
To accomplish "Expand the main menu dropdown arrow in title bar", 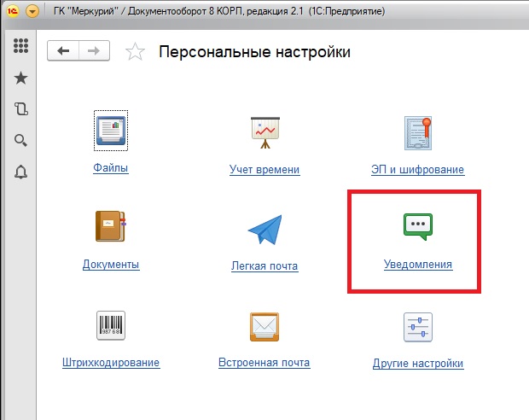I will pos(32,12).
